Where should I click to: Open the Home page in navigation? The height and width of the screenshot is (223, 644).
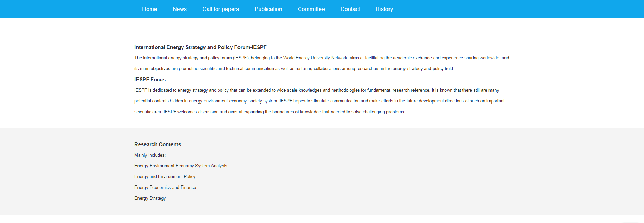click(x=149, y=9)
